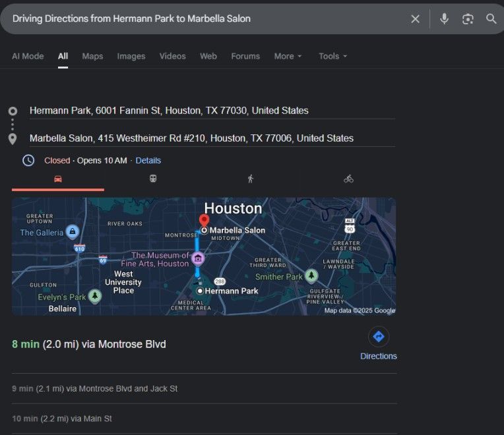This screenshot has height=435, width=504.
Task: Click the Smither Park tree icon
Action: tap(311, 275)
